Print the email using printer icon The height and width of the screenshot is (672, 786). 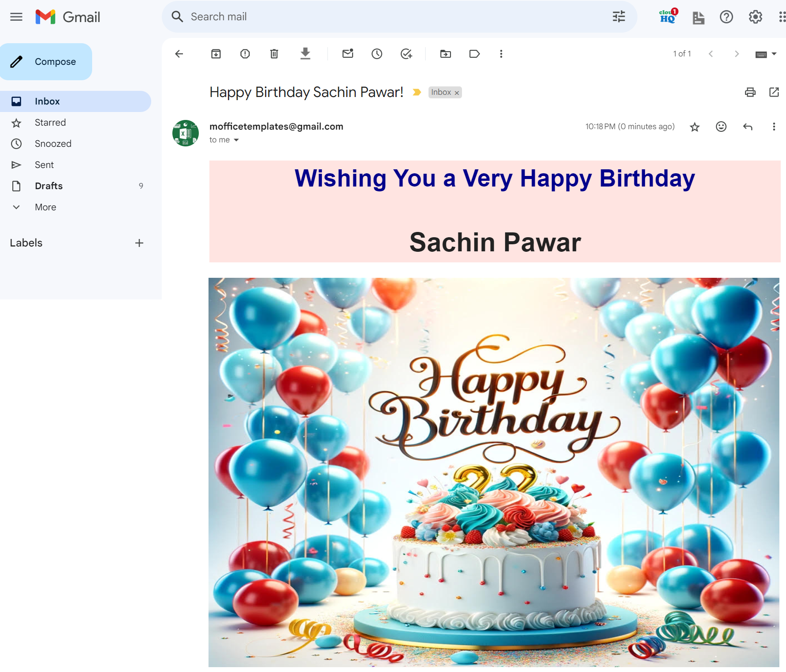click(750, 92)
